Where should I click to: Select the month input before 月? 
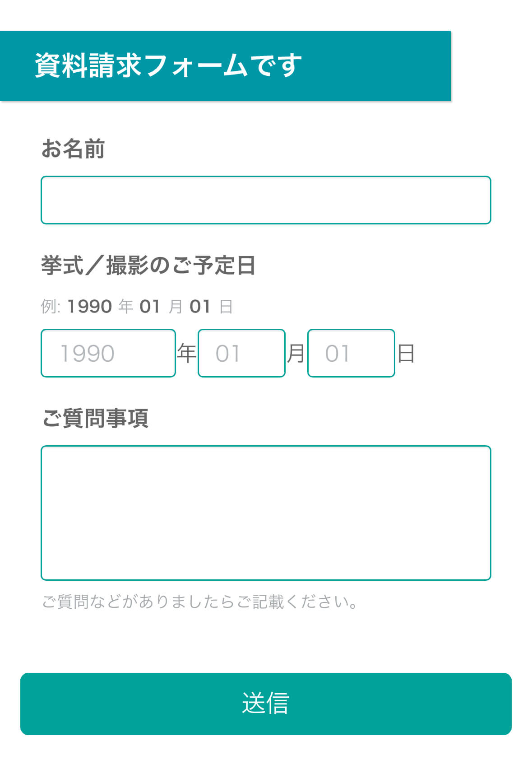click(x=241, y=353)
